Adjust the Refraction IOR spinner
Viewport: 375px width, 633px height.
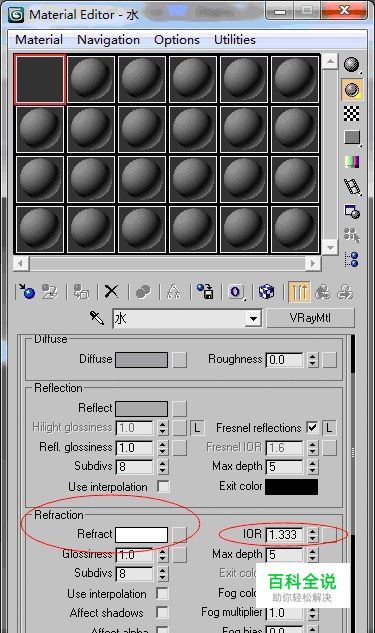tap(312, 534)
